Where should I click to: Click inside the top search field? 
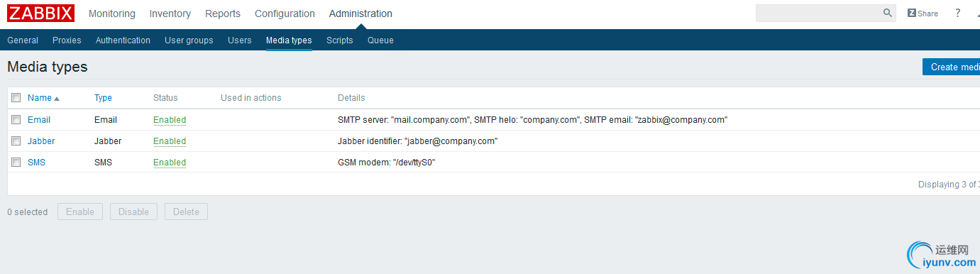click(x=818, y=13)
